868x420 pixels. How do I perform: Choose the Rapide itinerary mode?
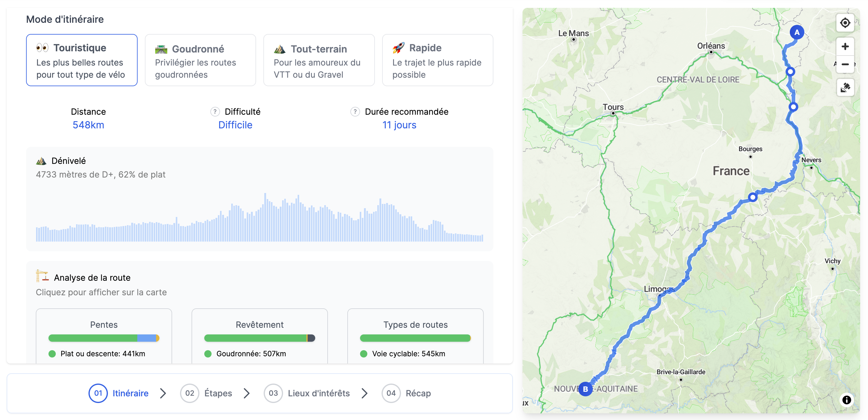tap(437, 60)
